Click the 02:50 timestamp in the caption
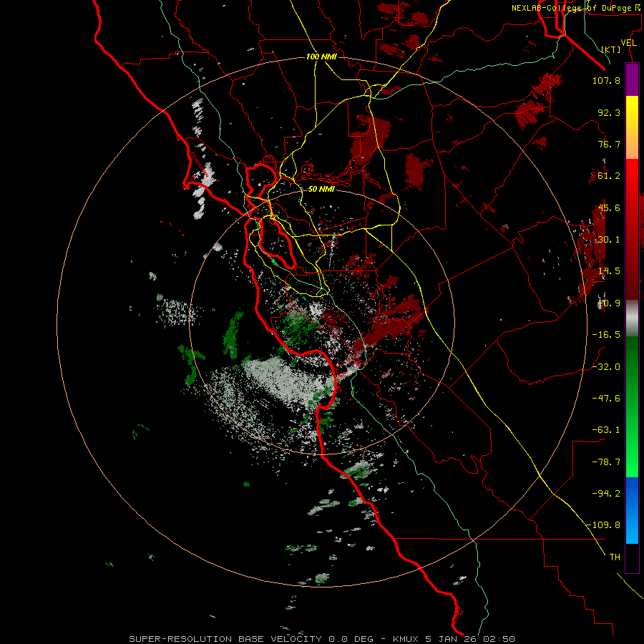 point(499,639)
